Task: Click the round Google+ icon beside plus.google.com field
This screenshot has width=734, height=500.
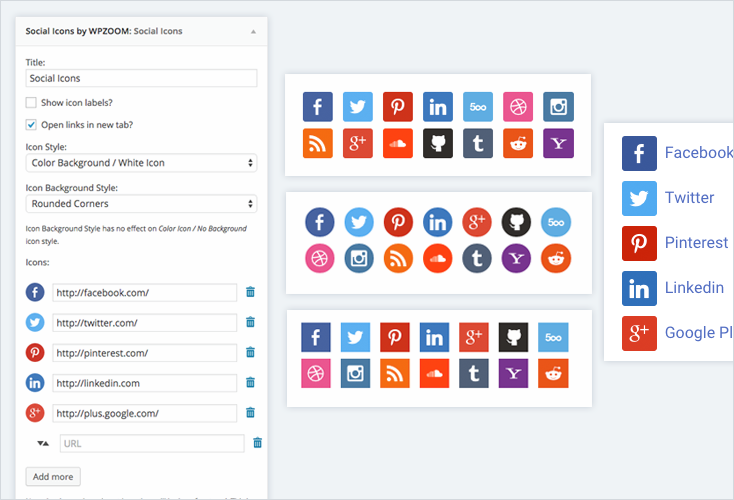Action: [x=35, y=413]
